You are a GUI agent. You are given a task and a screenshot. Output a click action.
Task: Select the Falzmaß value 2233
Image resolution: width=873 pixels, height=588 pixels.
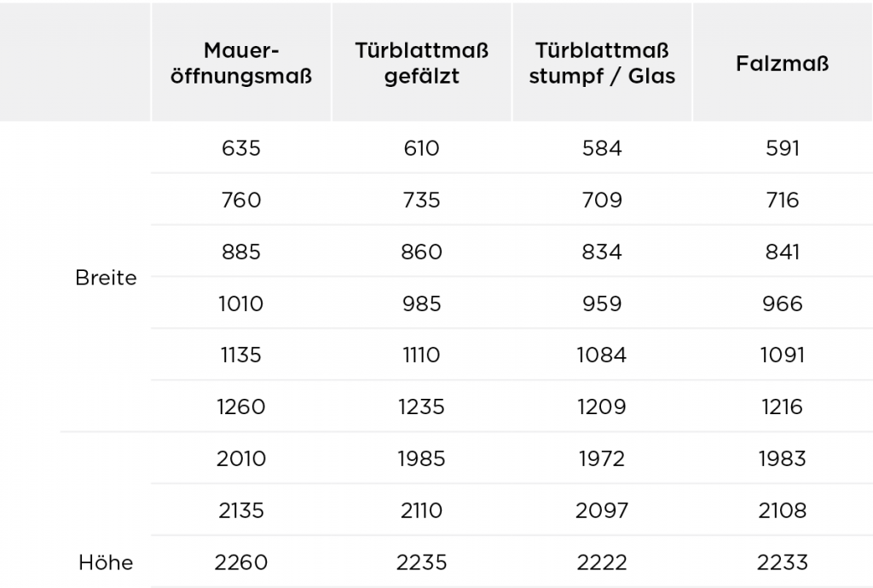pyautogui.click(x=783, y=562)
